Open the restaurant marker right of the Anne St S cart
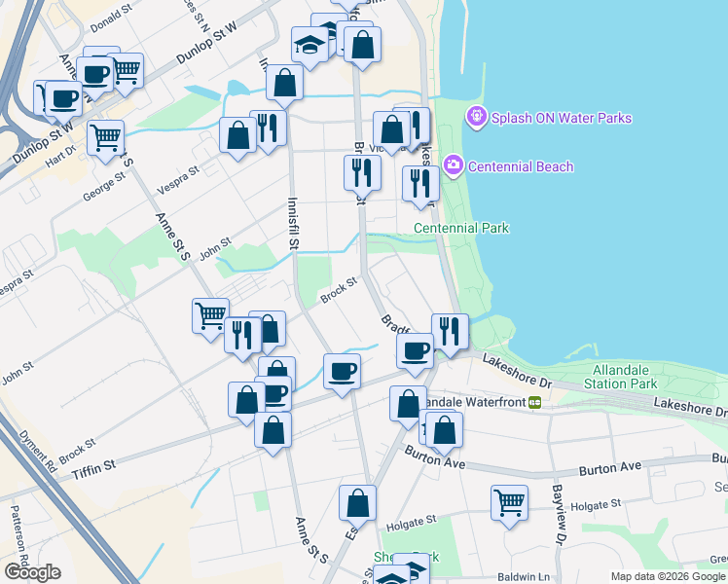 pos(242,338)
